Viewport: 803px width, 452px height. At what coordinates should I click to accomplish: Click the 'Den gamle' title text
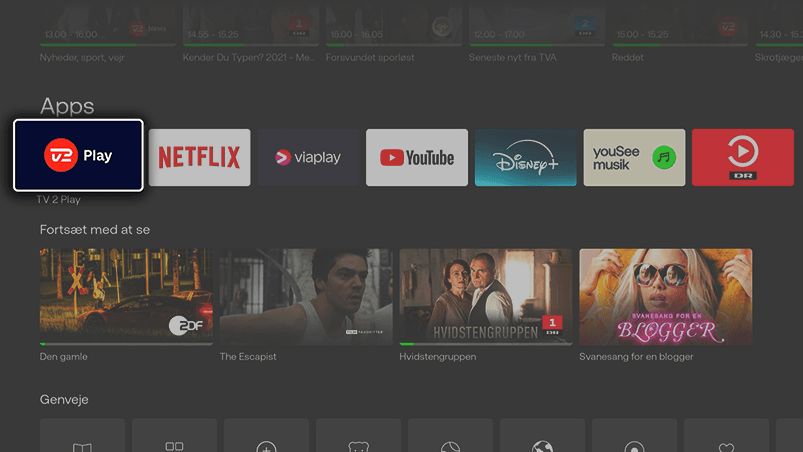pos(64,357)
